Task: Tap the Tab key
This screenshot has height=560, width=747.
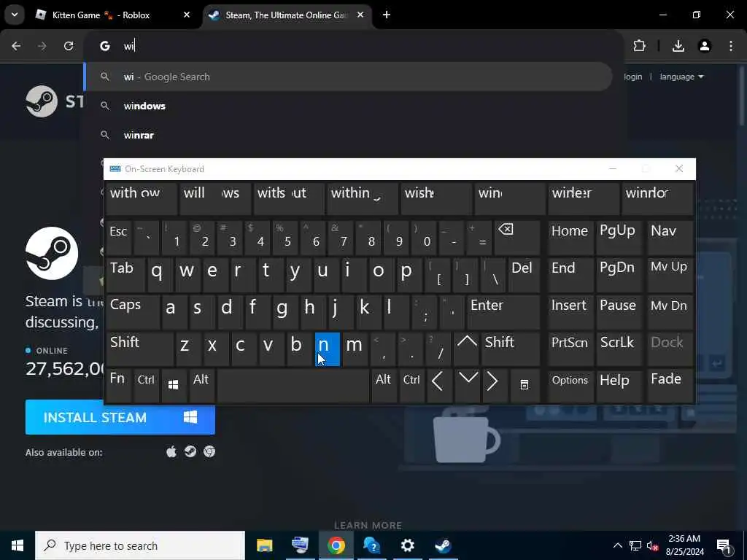Action: [125, 275]
